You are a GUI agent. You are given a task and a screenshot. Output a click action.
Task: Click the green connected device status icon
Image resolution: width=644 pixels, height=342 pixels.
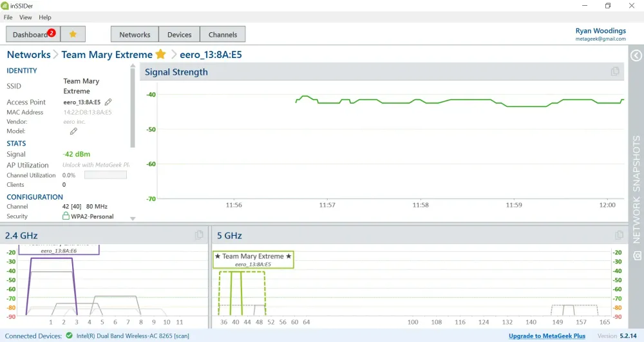click(x=68, y=336)
